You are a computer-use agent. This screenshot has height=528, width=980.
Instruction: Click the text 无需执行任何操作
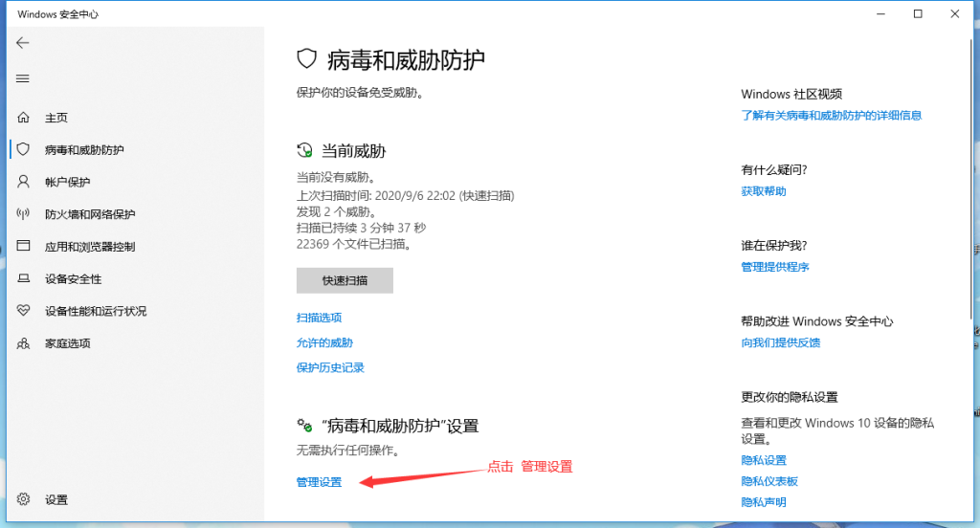click(348, 450)
